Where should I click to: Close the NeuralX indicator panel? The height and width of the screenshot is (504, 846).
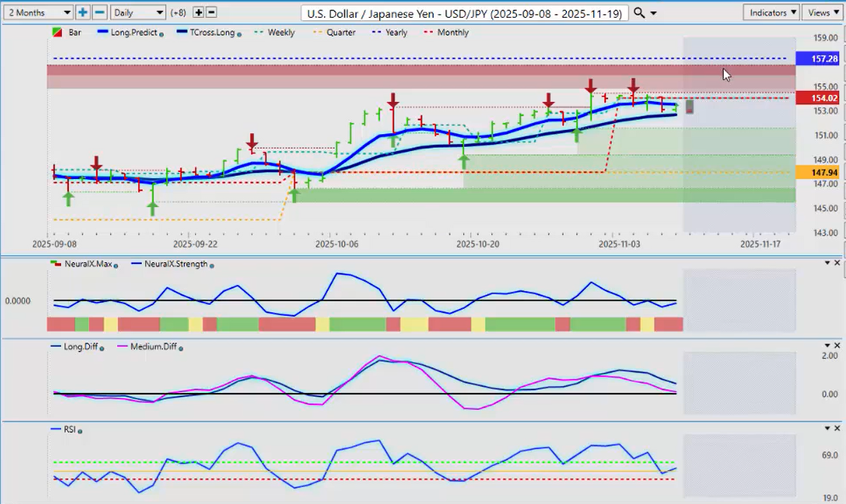coord(838,263)
